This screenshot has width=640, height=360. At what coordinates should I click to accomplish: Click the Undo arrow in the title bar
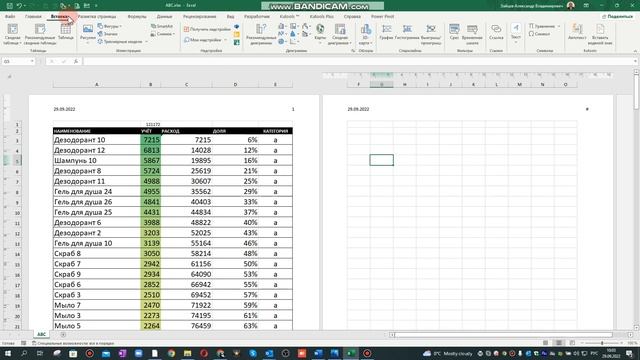pyautogui.click(x=19, y=6)
